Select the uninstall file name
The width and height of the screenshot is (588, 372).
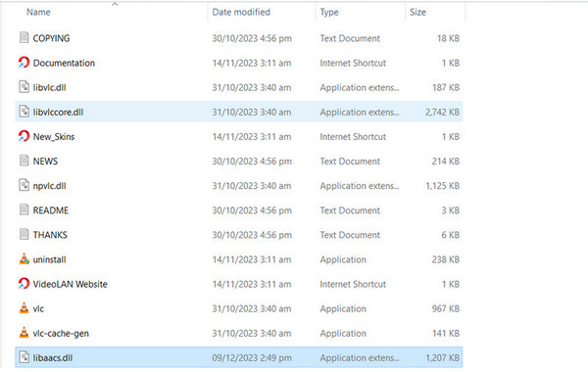(50, 259)
